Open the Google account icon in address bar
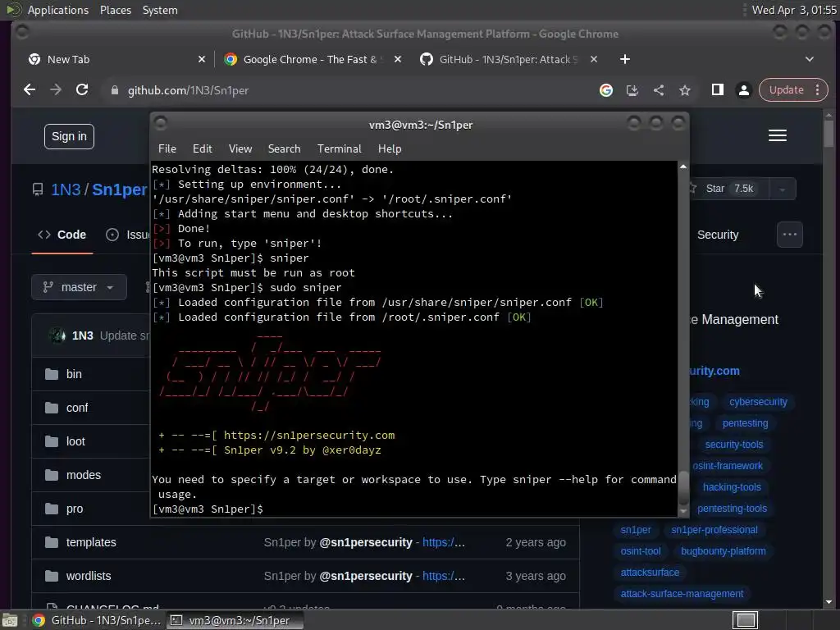The width and height of the screenshot is (840, 630). pos(606,90)
